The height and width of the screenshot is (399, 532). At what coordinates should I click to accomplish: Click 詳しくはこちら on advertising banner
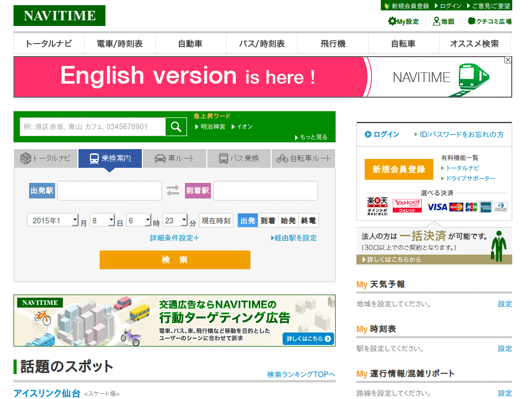pyautogui.click(x=308, y=339)
